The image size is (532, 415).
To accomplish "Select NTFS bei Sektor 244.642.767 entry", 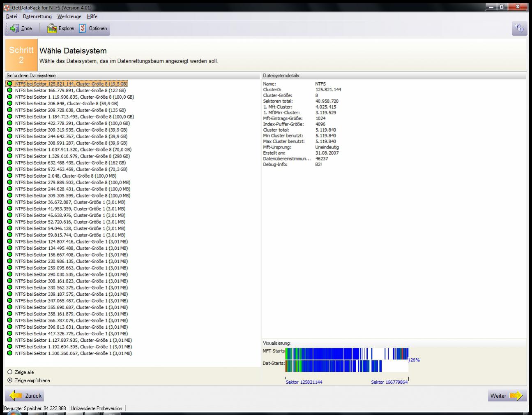I will coord(67,137).
